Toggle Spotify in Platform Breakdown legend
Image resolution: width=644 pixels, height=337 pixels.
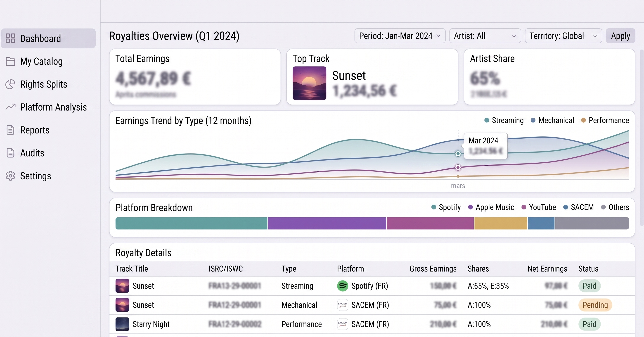point(446,207)
